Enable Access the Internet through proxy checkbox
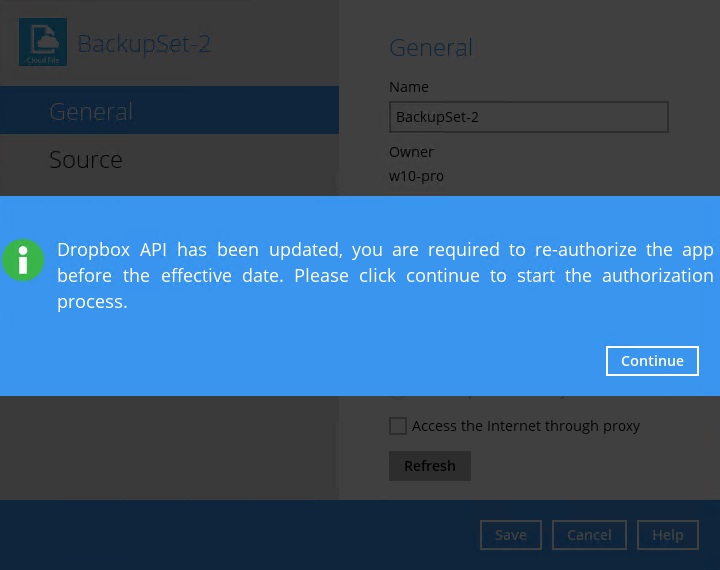This screenshot has width=720, height=570. coord(398,426)
